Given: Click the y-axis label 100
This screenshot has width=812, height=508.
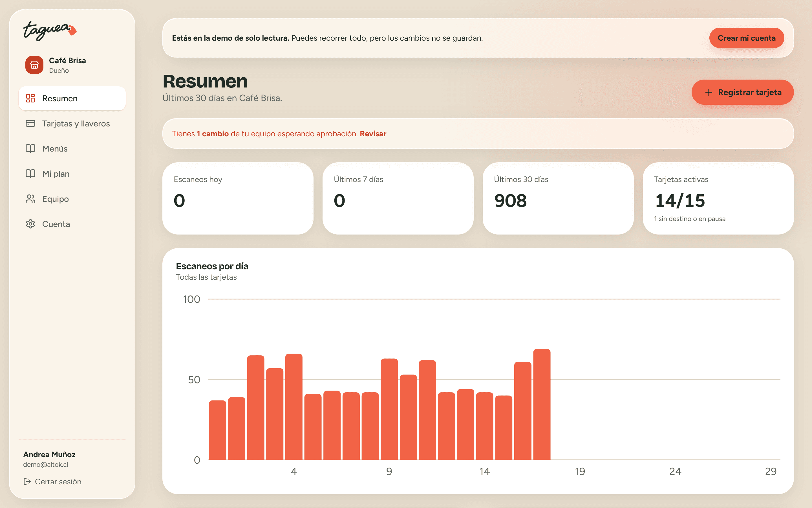Looking at the screenshot, I should tap(191, 299).
